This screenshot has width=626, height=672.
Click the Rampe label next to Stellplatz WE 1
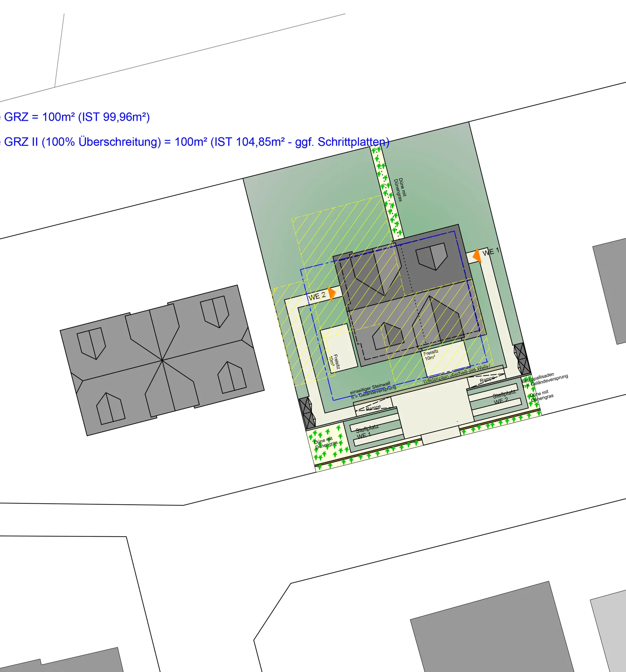pos(373,408)
